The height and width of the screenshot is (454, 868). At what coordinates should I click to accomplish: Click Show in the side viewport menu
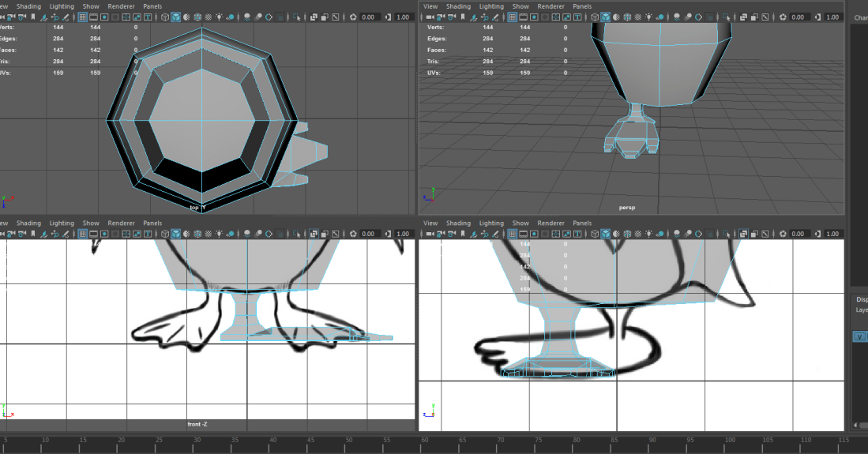(520, 223)
